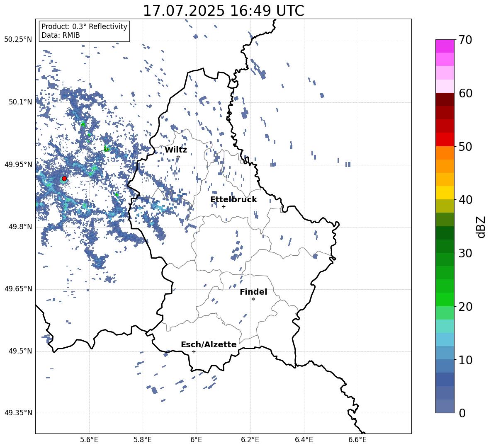The image size is (491, 448).
Task: Click the 49.5°N latitude label
Action: coord(20,351)
